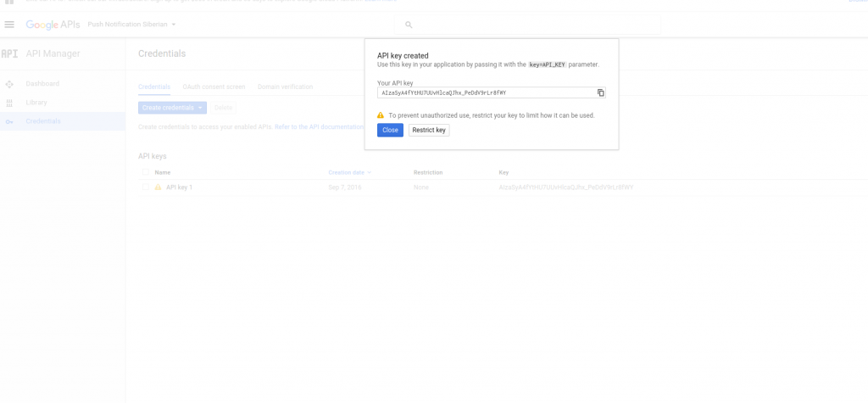Copy the API key with the copy icon
The width and height of the screenshot is (868, 403).
coord(600,92)
